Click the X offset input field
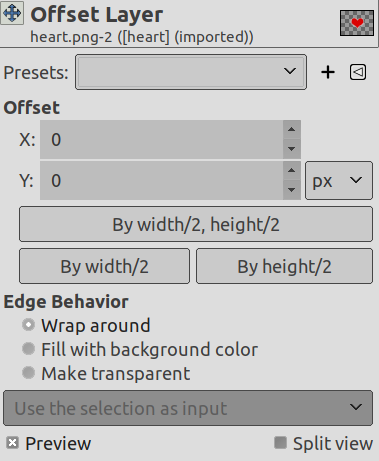The image size is (379, 461). [x=162, y=140]
